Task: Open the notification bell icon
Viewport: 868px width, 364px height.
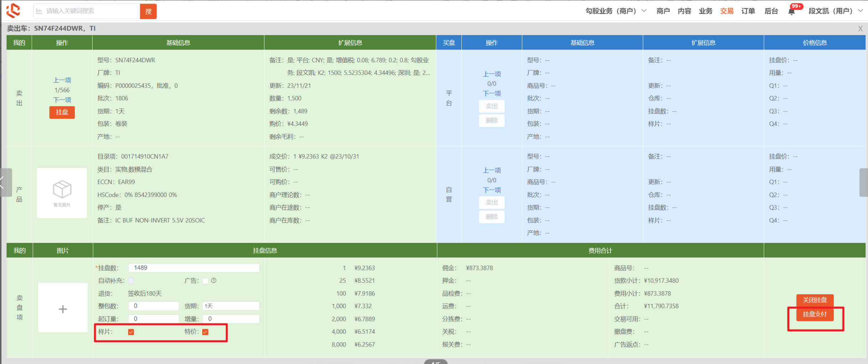Action: pyautogui.click(x=791, y=11)
